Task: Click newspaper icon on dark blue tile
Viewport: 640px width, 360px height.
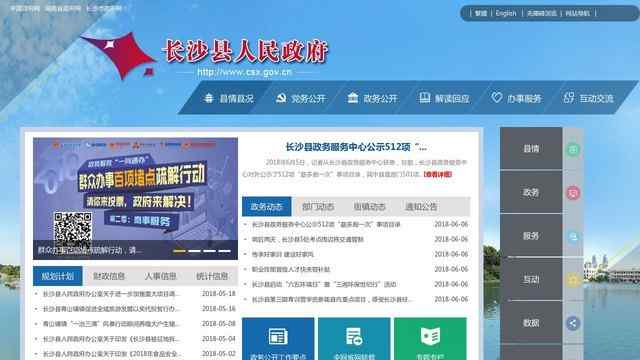Action: [x=278, y=337]
